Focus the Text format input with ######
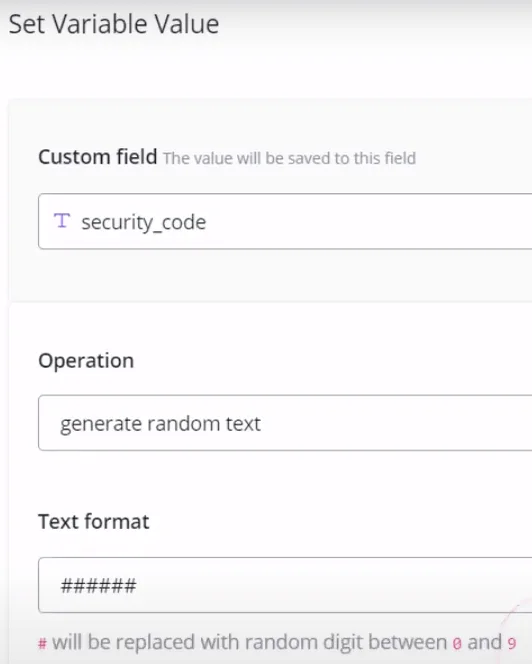The height and width of the screenshot is (664, 532). (285, 585)
